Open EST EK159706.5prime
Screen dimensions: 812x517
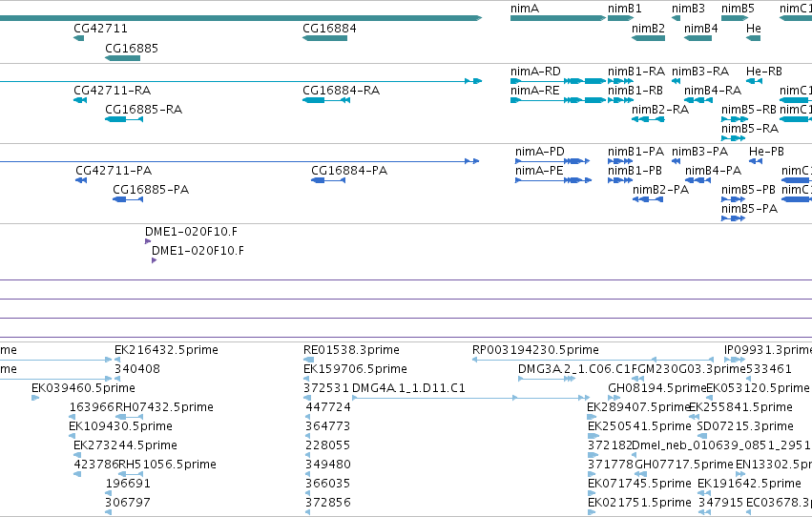pyautogui.click(x=355, y=369)
